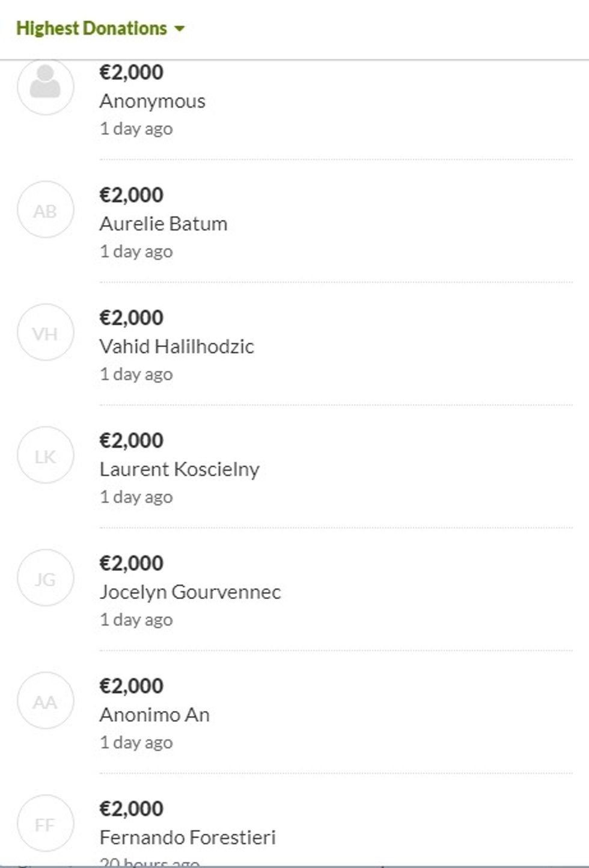Click the timestamp under Vahid Halilhodzic
The image size is (589, 868).
pos(136,374)
